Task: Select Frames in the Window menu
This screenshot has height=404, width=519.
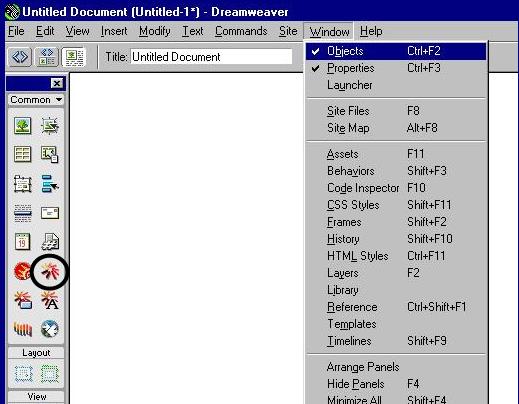Action: (396, 222)
